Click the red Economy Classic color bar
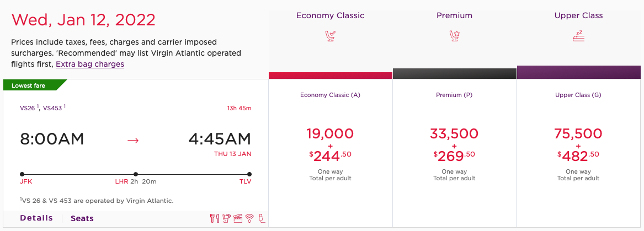This screenshot has width=644, height=231. tap(331, 76)
